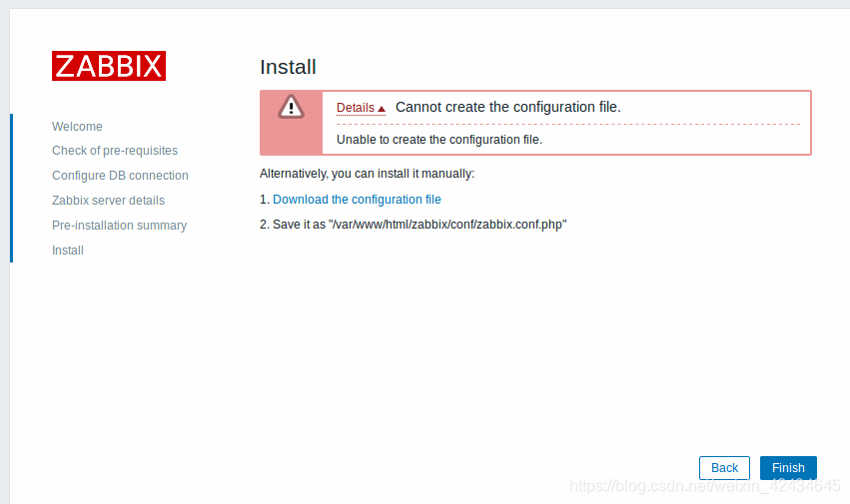This screenshot has width=850, height=504.
Task: Click the Install page heading
Action: 288,67
